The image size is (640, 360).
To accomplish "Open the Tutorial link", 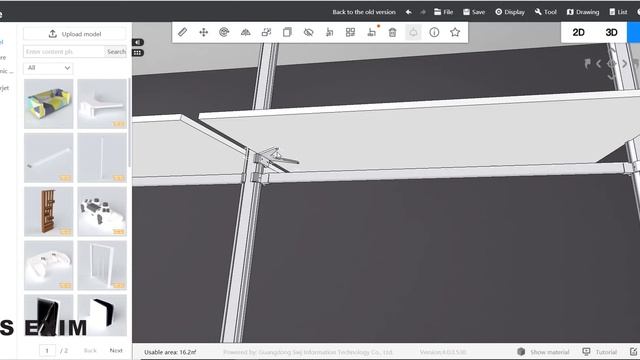I will click(x=600, y=352).
